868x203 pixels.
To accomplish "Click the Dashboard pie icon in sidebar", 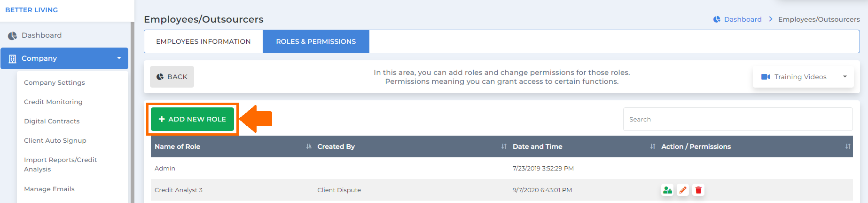I will 12,36.
